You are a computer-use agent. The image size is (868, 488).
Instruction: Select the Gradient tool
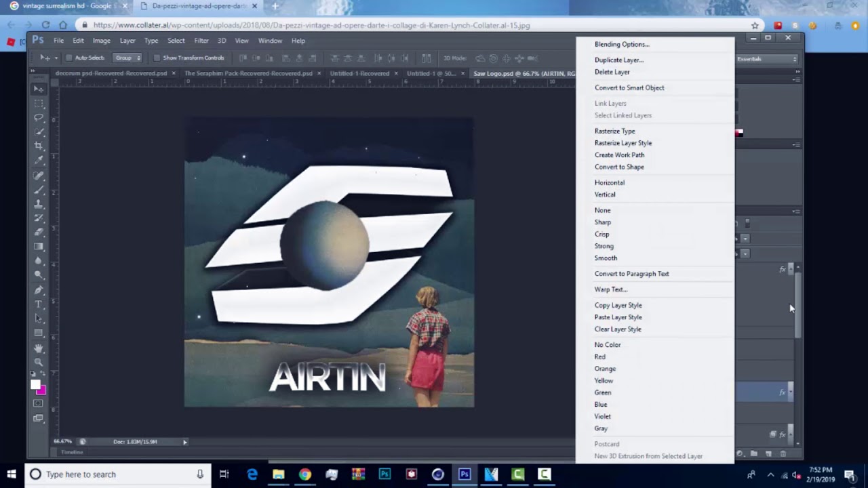[39, 246]
